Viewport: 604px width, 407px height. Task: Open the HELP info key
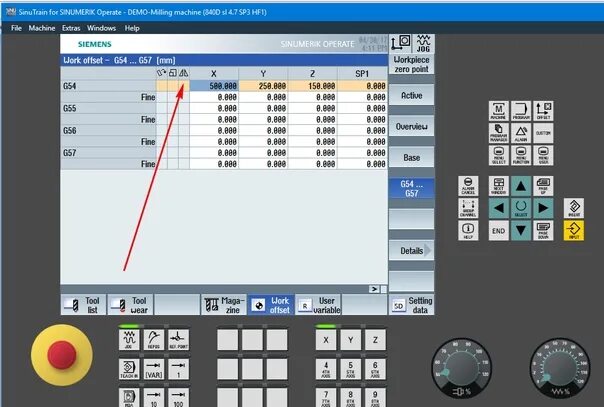coord(468,231)
